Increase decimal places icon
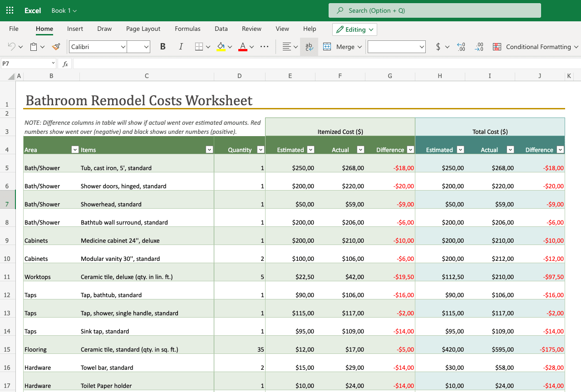581x392 pixels. click(461, 47)
